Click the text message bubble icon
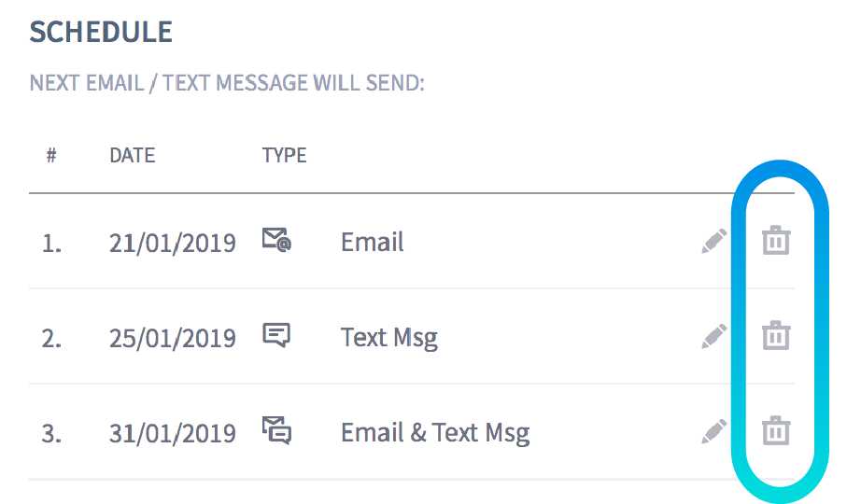 276,336
